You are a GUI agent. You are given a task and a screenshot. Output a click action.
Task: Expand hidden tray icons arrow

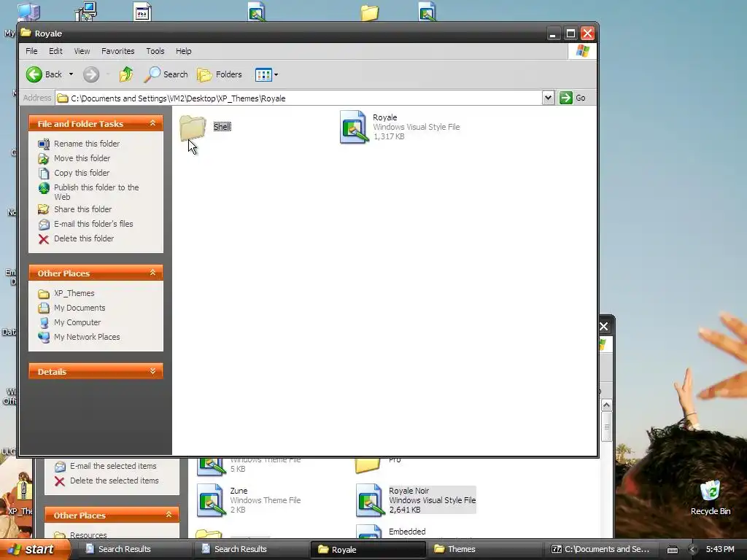pyautogui.click(x=692, y=550)
